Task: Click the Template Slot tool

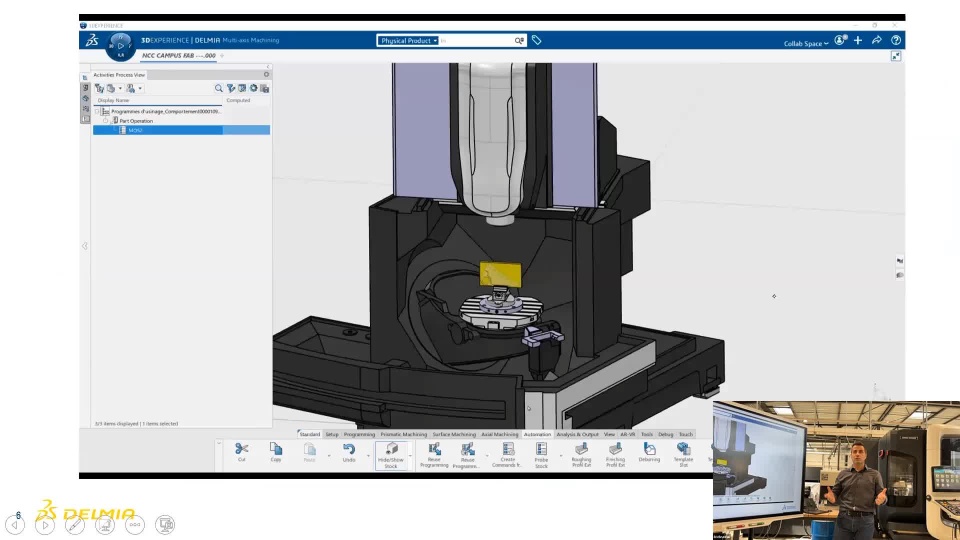Action: pyautogui.click(x=683, y=456)
